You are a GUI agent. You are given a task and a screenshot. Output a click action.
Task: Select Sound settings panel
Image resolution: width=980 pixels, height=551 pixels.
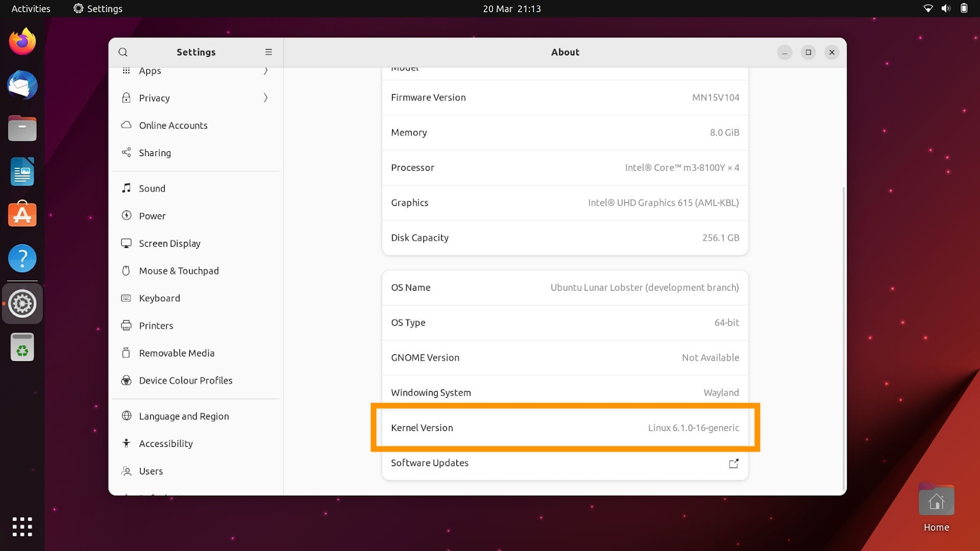click(x=196, y=188)
